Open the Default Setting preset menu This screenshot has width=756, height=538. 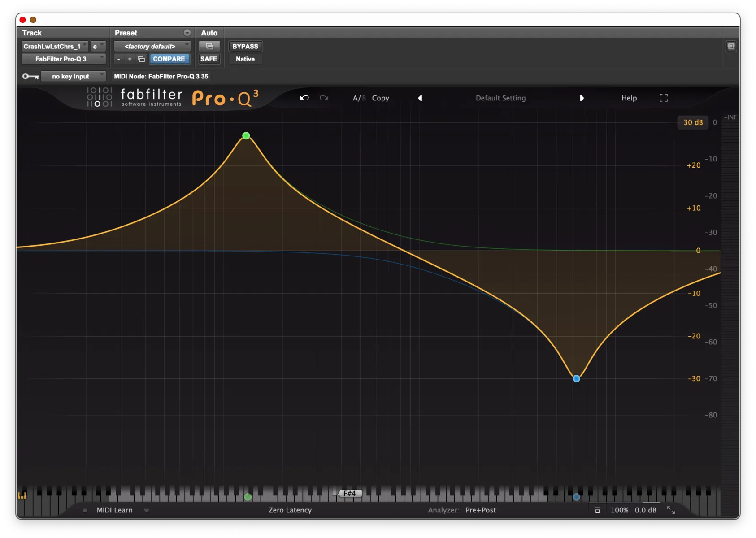(500, 98)
